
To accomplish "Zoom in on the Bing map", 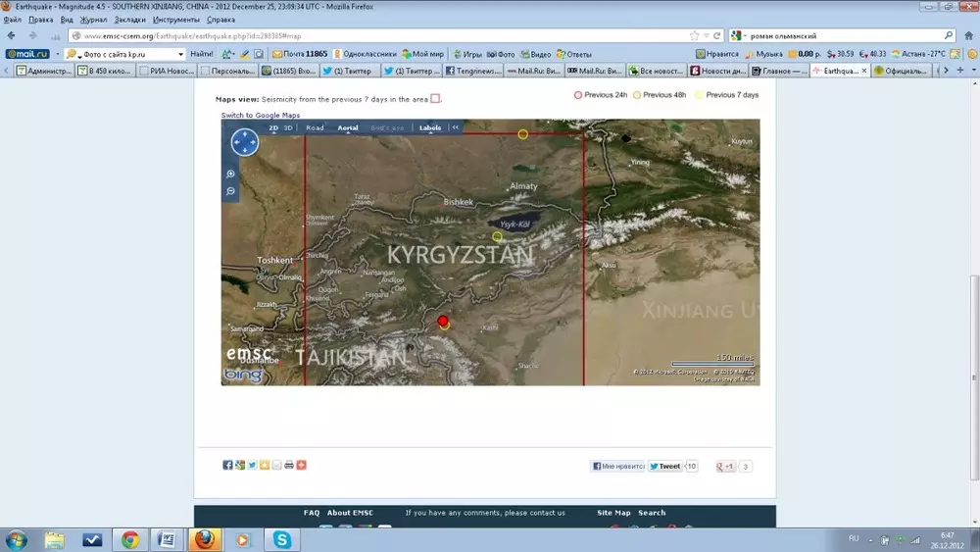I will click(x=230, y=174).
